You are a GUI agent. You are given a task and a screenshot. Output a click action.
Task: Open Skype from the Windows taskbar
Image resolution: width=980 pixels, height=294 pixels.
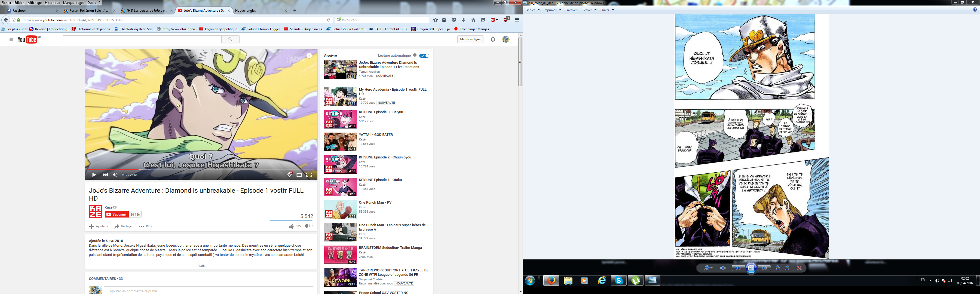coord(618,281)
